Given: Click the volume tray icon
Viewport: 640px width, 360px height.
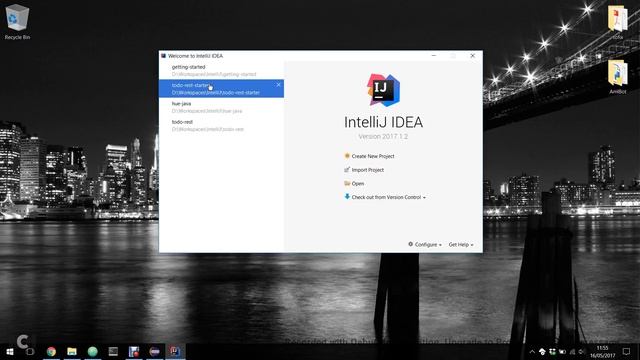Looking at the screenshot, I should 582,352.
